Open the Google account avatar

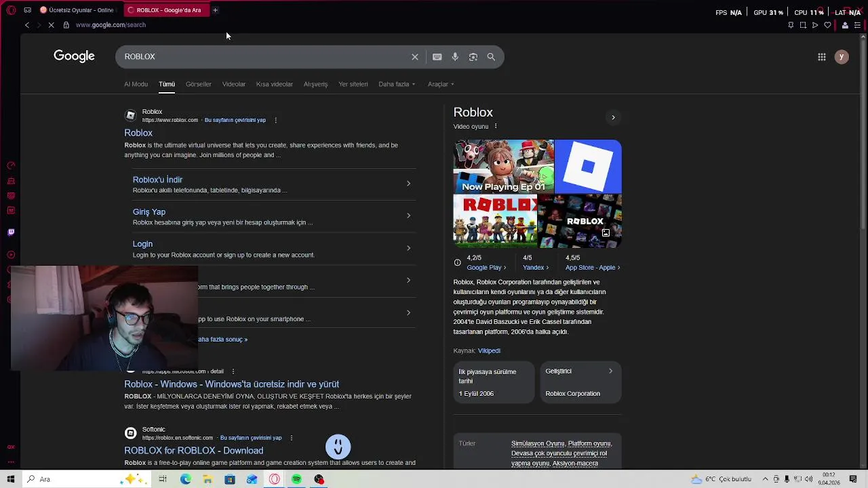click(x=842, y=57)
